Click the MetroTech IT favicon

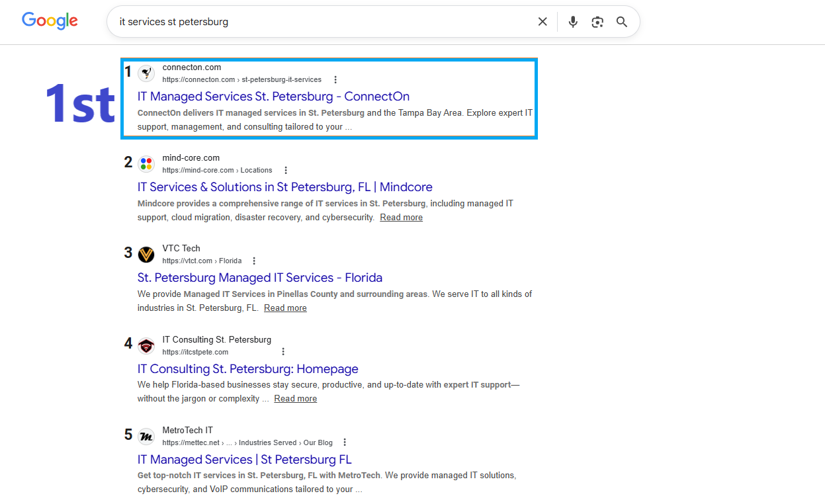click(146, 436)
